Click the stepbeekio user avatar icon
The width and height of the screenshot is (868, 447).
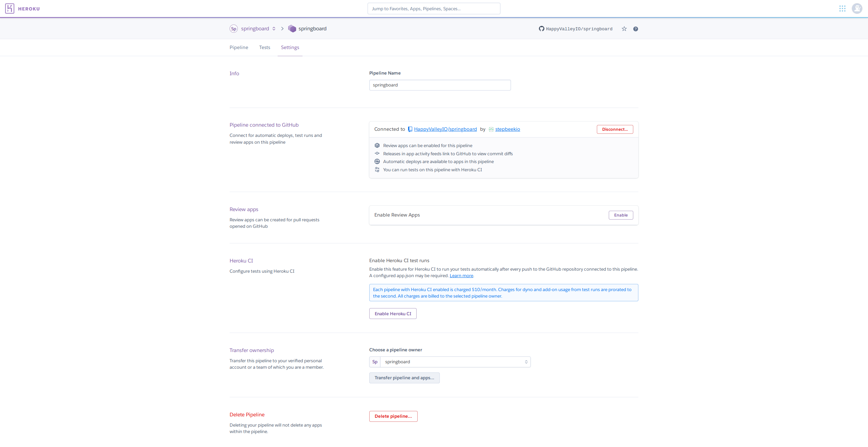(491, 129)
